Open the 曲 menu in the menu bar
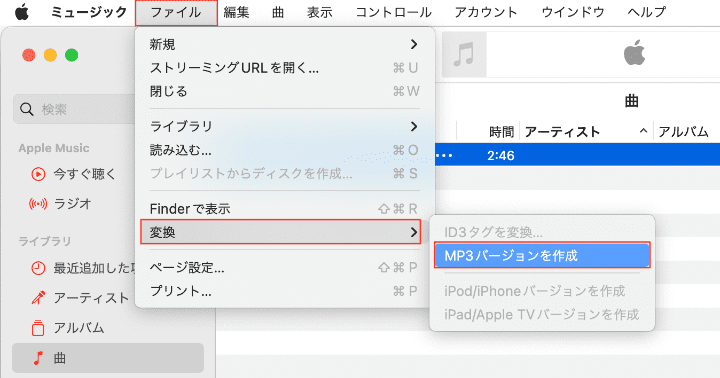Viewport: 720px width, 378px height. pos(278,12)
